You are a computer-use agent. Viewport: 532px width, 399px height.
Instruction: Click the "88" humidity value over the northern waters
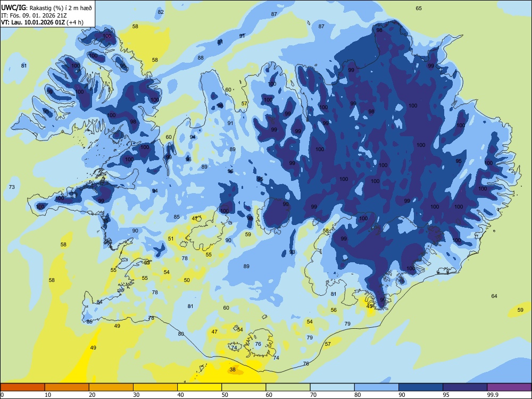[x=201, y=57]
